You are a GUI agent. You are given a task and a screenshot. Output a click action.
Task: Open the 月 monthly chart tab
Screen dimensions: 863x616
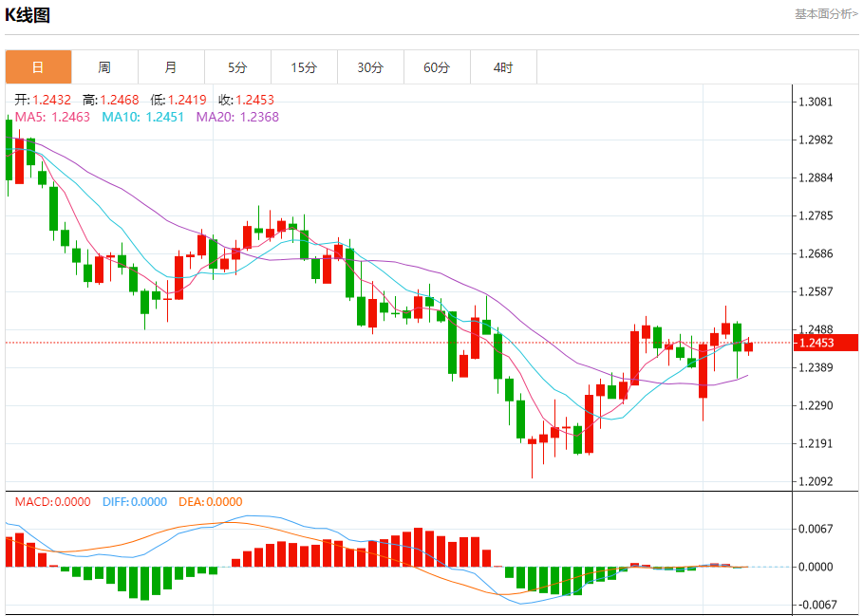pyautogui.click(x=171, y=67)
